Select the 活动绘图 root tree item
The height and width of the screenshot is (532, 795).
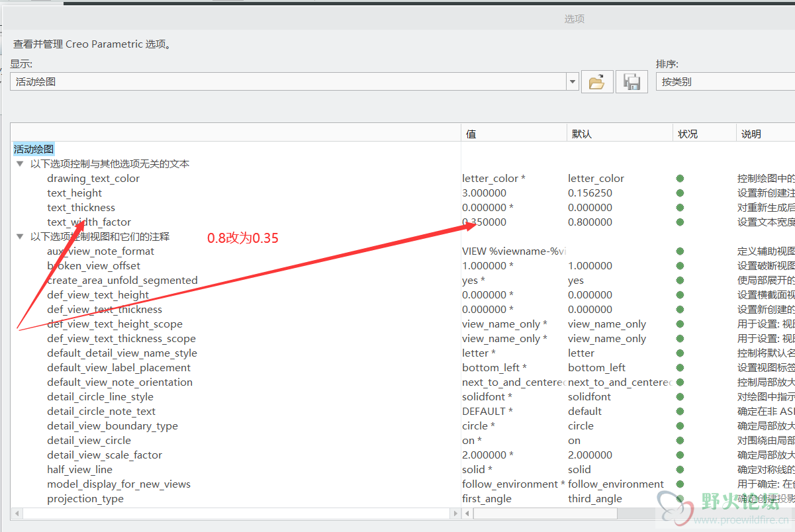click(34, 149)
